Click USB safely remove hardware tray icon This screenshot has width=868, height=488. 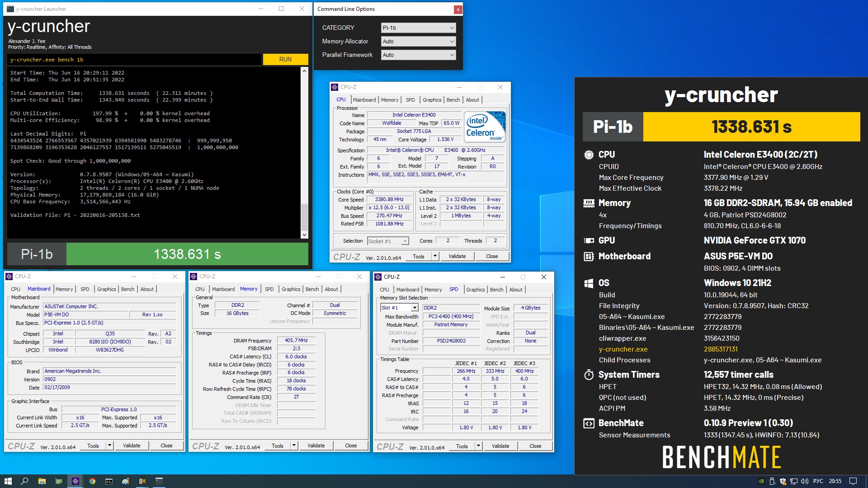(x=772, y=481)
